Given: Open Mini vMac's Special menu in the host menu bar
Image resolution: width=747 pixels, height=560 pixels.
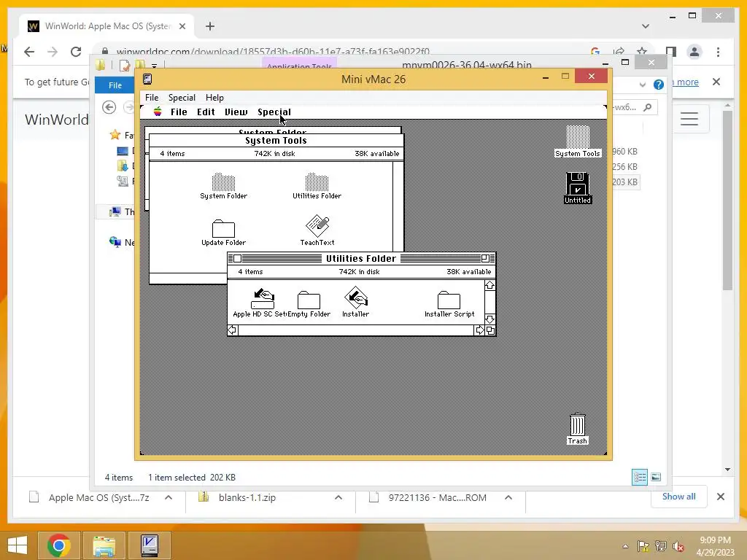Looking at the screenshot, I should (x=182, y=98).
